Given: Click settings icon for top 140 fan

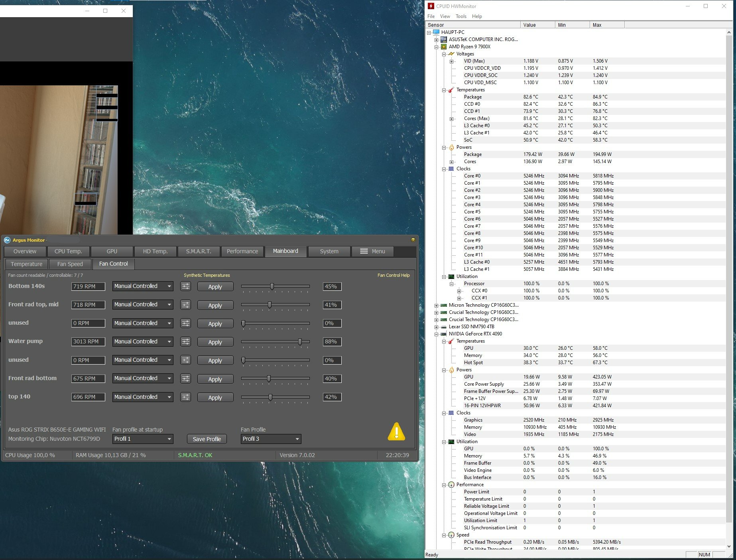Looking at the screenshot, I should click(185, 397).
